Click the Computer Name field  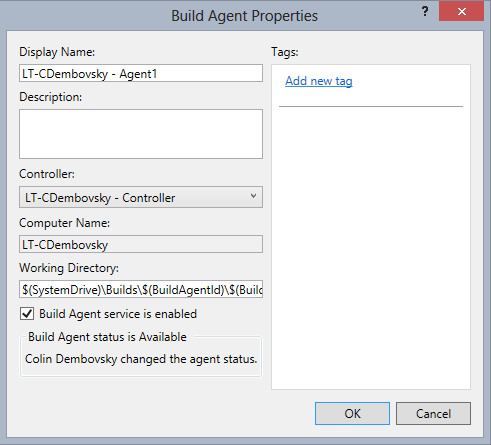point(141,244)
